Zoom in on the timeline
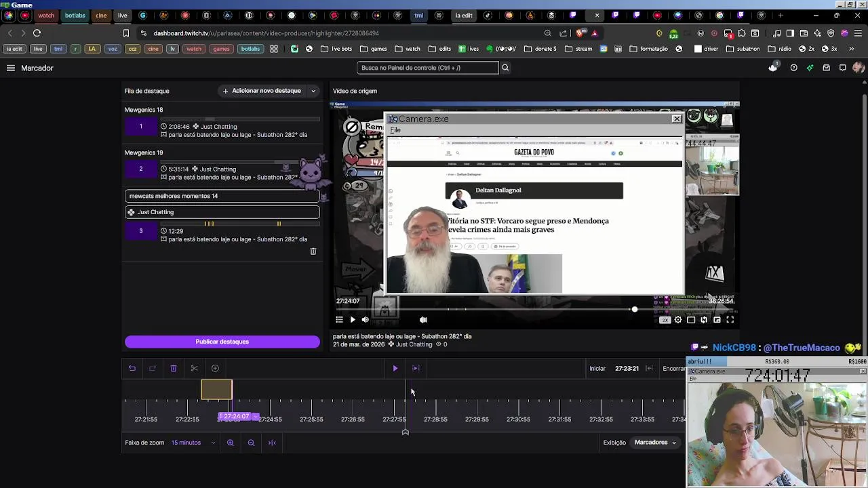The height and width of the screenshot is (488, 868). click(231, 443)
